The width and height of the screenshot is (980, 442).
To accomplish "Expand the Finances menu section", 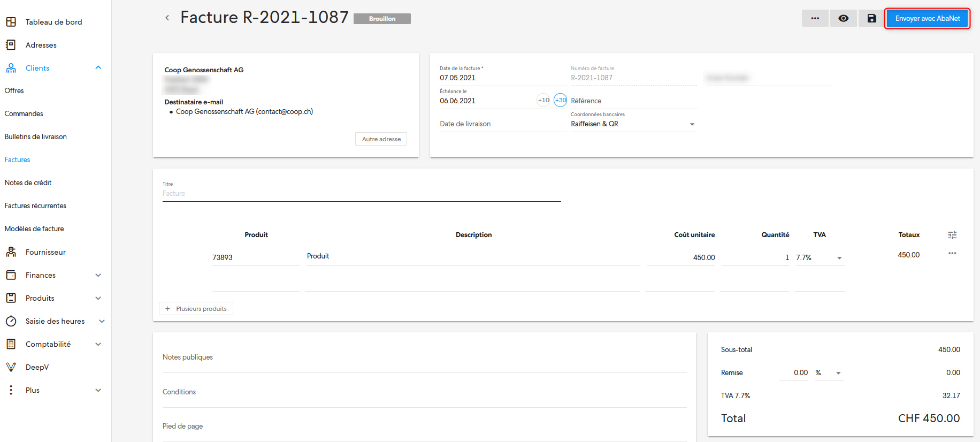I will (98, 275).
